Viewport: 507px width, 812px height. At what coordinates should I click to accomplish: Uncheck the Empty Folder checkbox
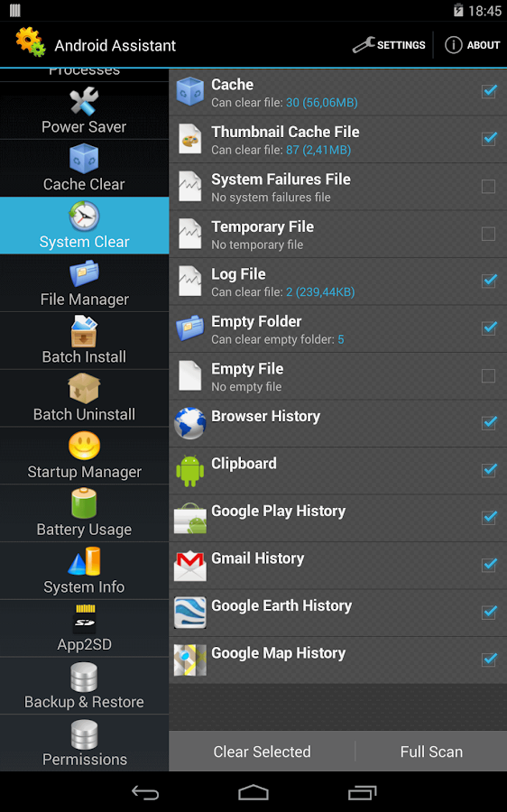click(489, 328)
